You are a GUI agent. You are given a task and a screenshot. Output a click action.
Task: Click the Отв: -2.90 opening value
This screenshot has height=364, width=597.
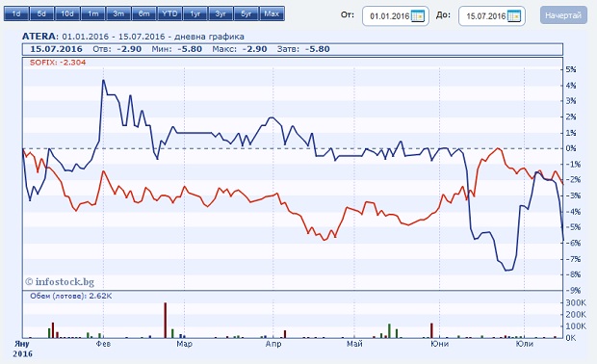[x=117, y=49]
